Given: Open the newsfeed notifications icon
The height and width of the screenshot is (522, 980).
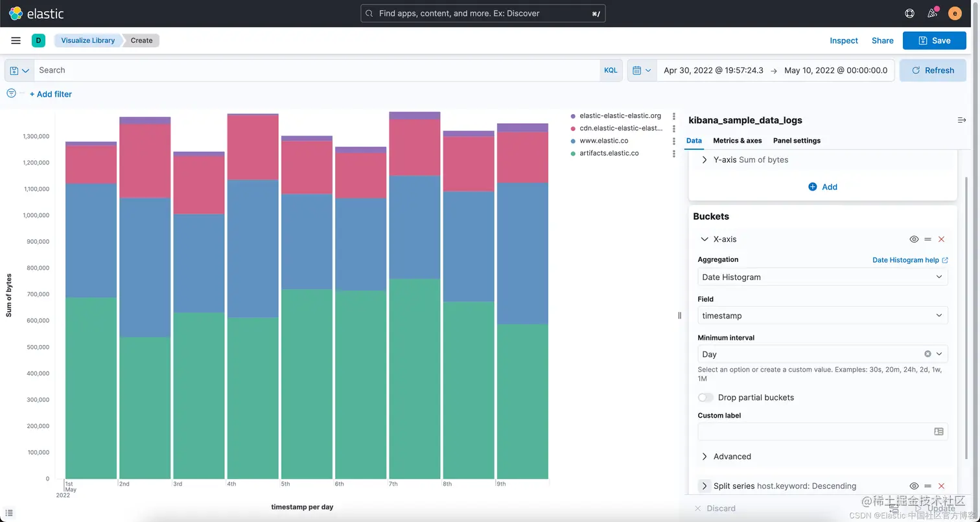Looking at the screenshot, I should coord(932,13).
